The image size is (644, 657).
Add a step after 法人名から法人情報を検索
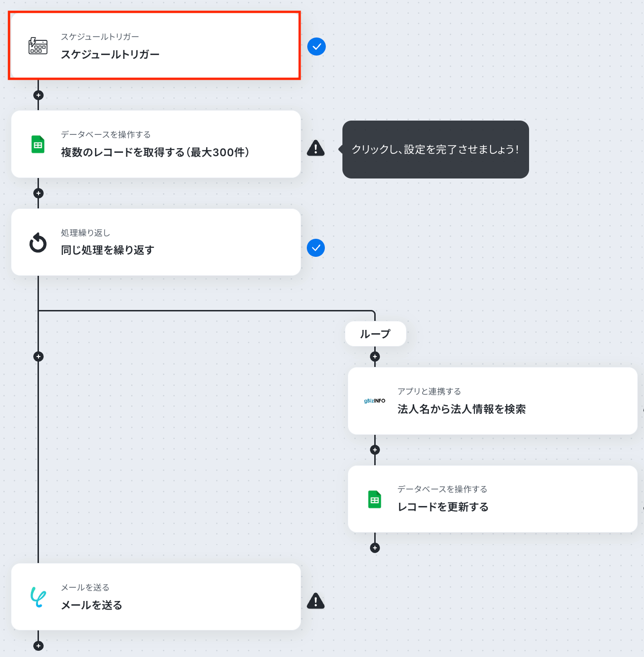pyautogui.click(x=375, y=450)
